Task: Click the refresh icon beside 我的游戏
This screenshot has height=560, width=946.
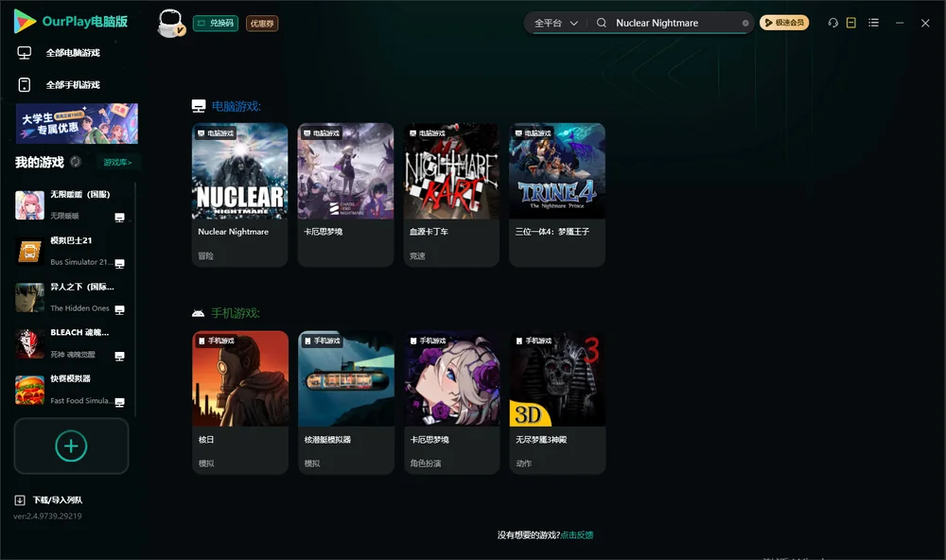Action: [76, 162]
